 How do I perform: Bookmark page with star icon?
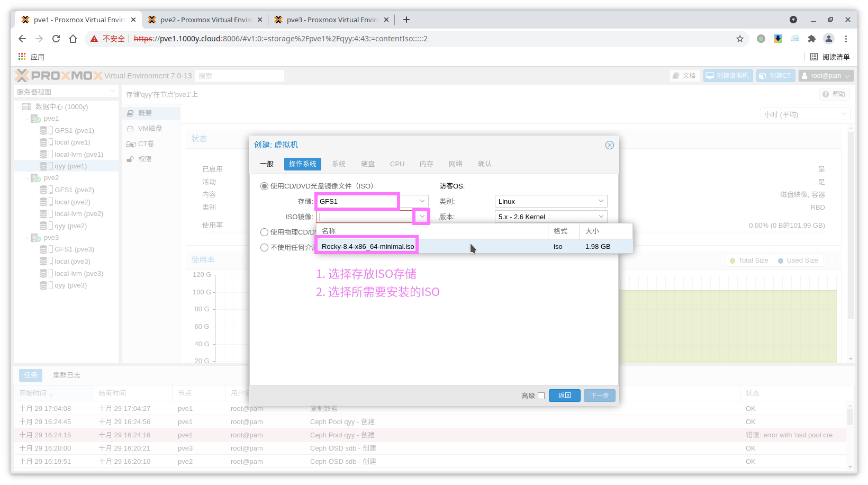739,39
